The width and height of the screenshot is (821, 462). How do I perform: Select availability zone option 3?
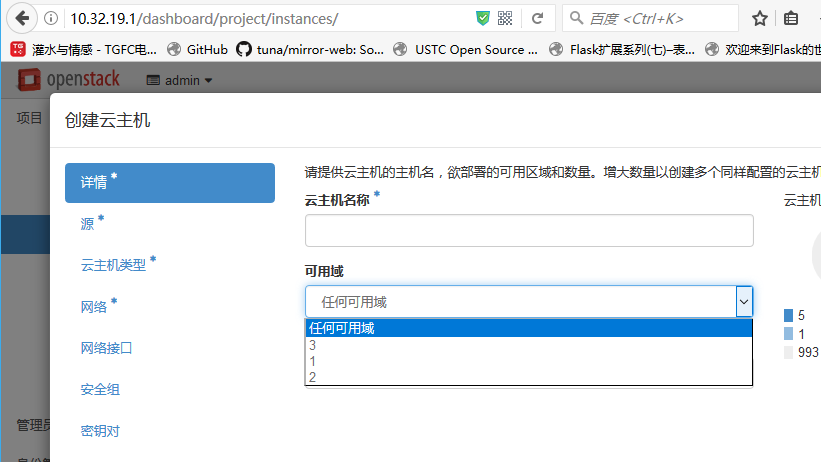(x=313, y=345)
